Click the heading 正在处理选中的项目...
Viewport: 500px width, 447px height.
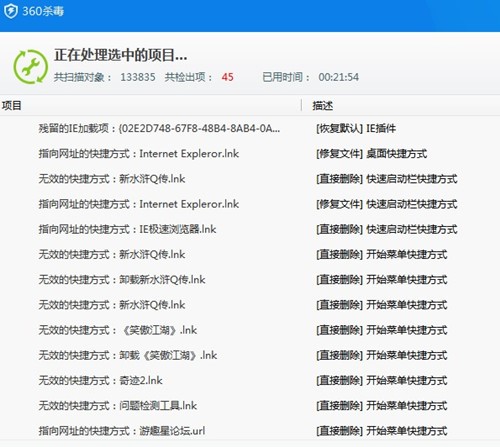tap(120, 55)
